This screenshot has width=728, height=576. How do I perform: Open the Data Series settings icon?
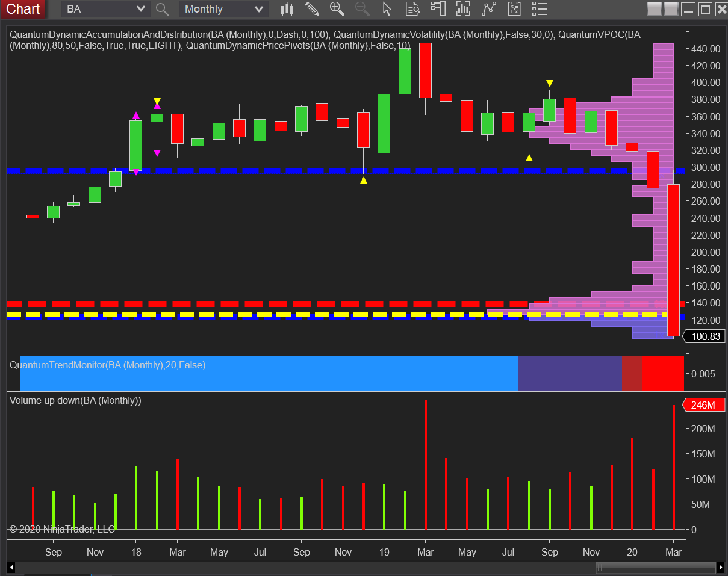pyautogui.click(x=463, y=9)
